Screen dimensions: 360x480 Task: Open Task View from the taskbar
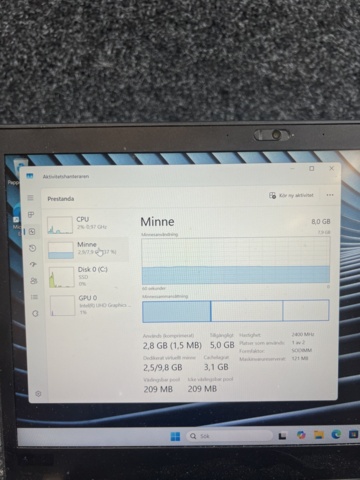coord(282,436)
